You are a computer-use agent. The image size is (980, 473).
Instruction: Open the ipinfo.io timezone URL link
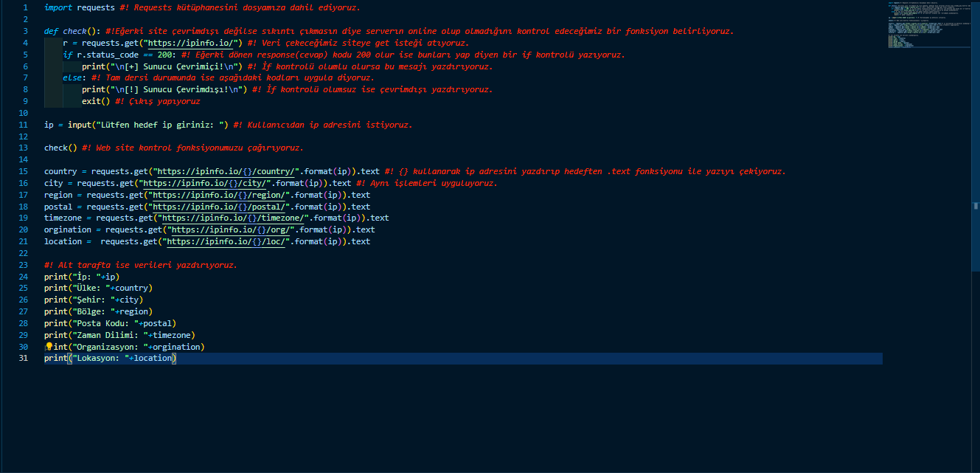[231, 218]
